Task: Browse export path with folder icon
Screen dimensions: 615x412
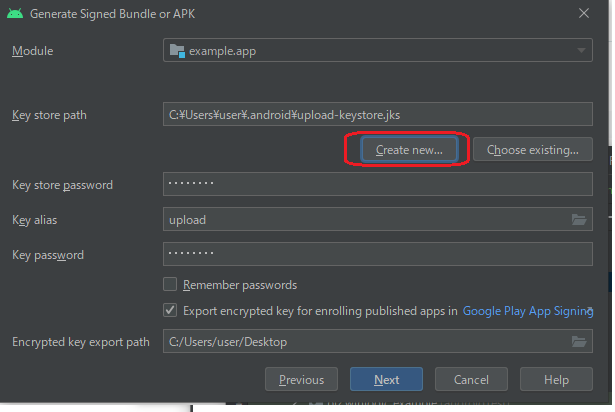Action: coord(579,342)
